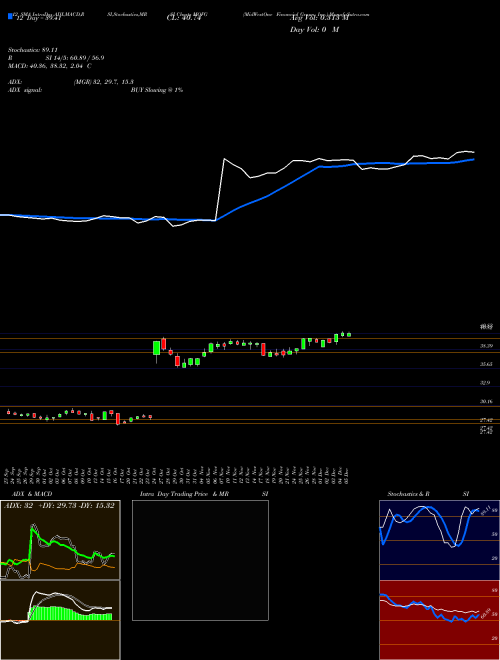Viewport: 500px width, 660px height.
Task: Click the 30.16 price axis label
Action: pyautogui.click(x=486, y=402)
